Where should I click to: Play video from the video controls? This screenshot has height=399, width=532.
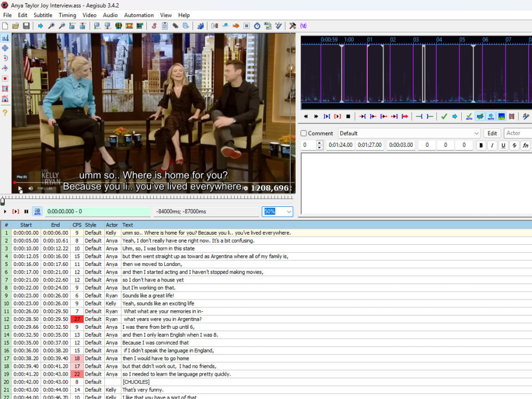pos(5,211)
